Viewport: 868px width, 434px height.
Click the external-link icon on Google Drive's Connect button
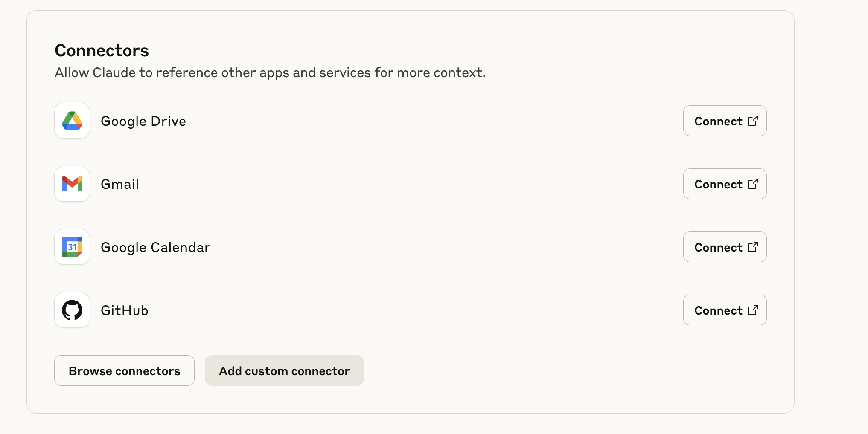point(754,121)
